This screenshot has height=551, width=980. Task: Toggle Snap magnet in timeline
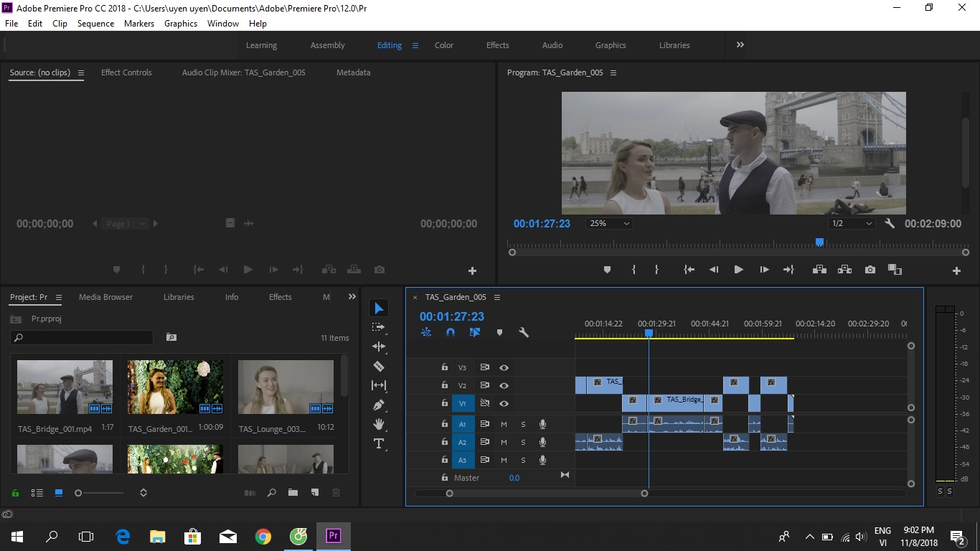(451, 332)
